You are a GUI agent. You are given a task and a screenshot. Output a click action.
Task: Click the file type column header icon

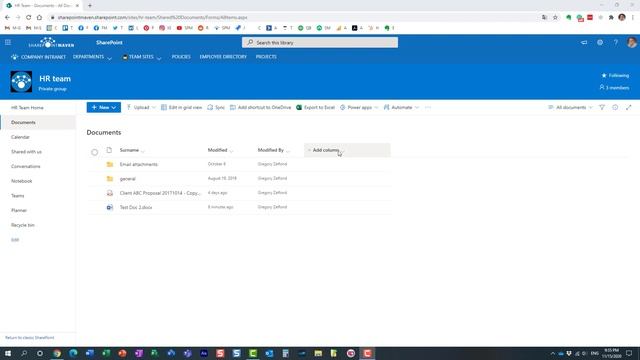tap(109, 150)
